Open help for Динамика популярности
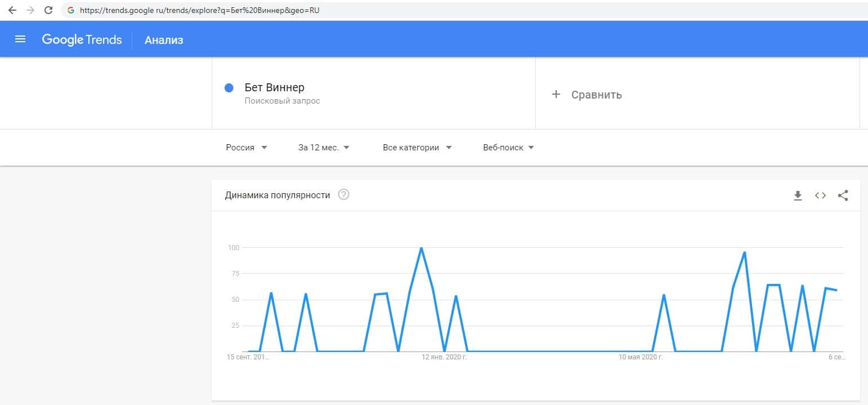Image resolution: width=868 pixels, height=405 pixels. (x=343, y=195)
